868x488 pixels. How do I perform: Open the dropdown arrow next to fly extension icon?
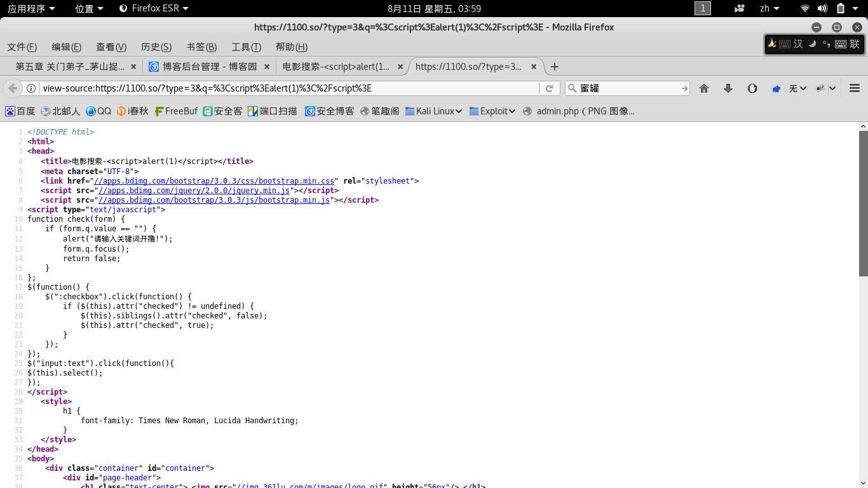pyautogui.click(x=832, y=88)
